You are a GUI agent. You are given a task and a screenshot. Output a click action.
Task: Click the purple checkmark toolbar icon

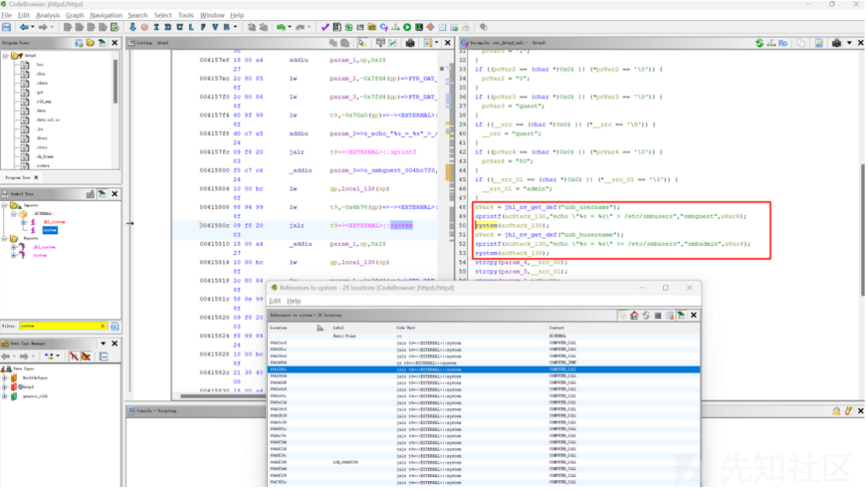coord(325,27)
